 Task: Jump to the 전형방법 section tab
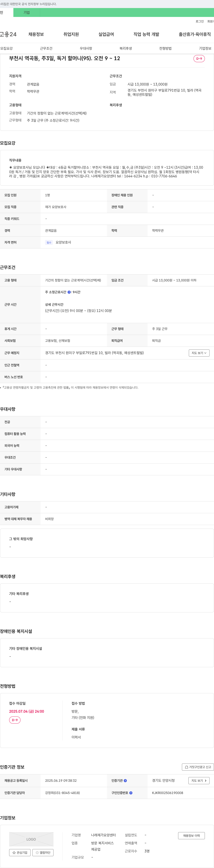tap(165, 49)
